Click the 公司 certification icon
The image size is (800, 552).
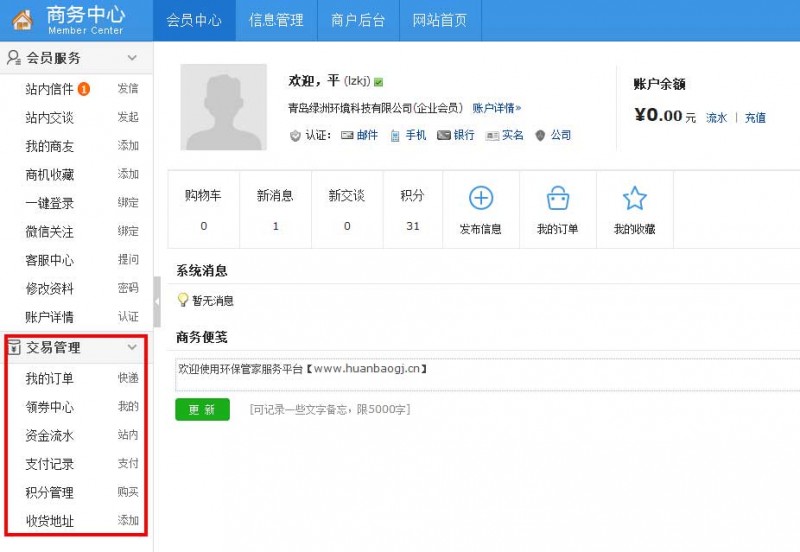tap(540, 135)
